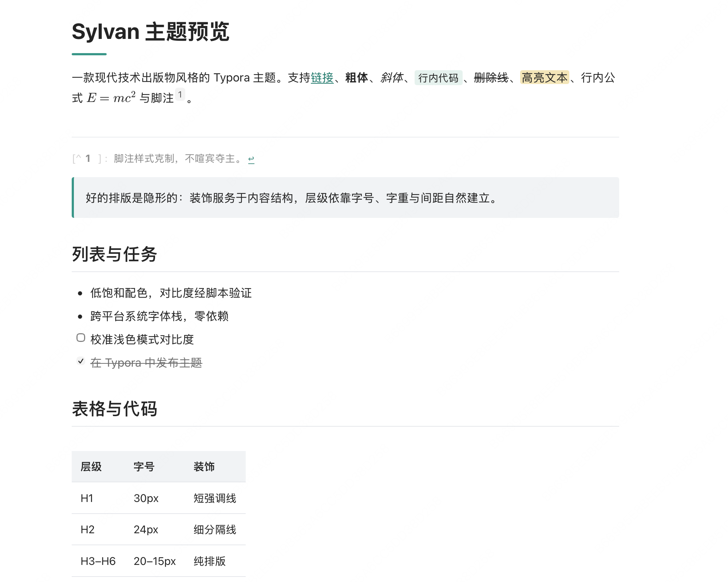
Task: Click list item 低饱和配色,对比度经脚本验证
Action: (x=171, y=293)
